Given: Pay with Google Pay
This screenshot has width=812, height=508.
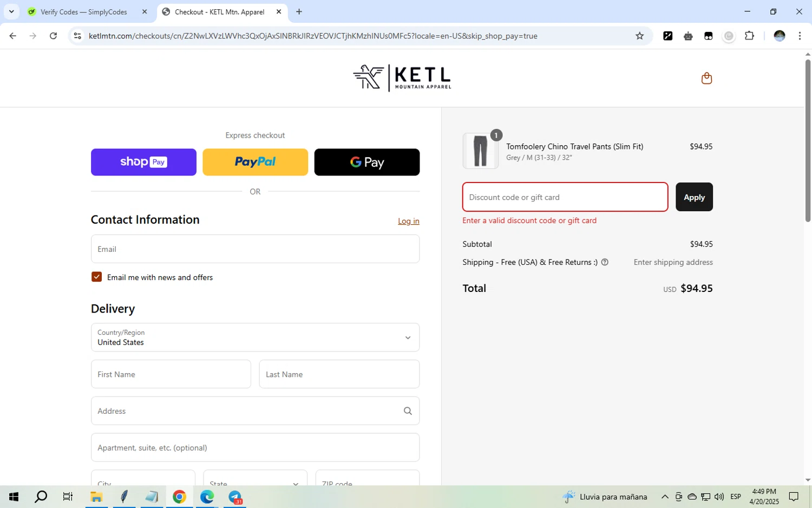Looking at the screenshot, I should pos(367,162).
